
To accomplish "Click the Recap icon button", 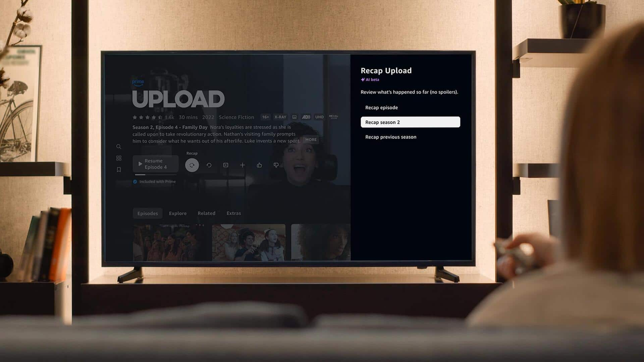I will coord(192,165).
